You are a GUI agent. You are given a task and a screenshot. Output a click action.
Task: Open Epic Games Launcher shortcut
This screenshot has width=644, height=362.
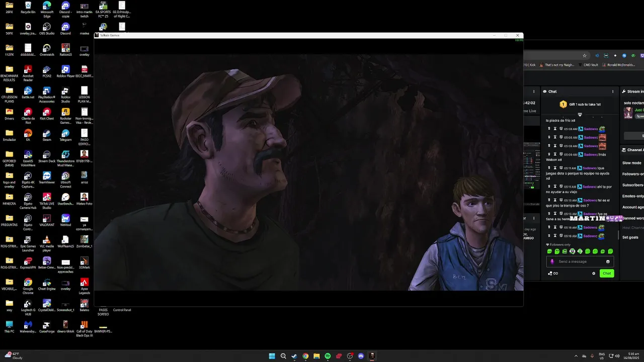pyautogui.click(x=28, y=243)
